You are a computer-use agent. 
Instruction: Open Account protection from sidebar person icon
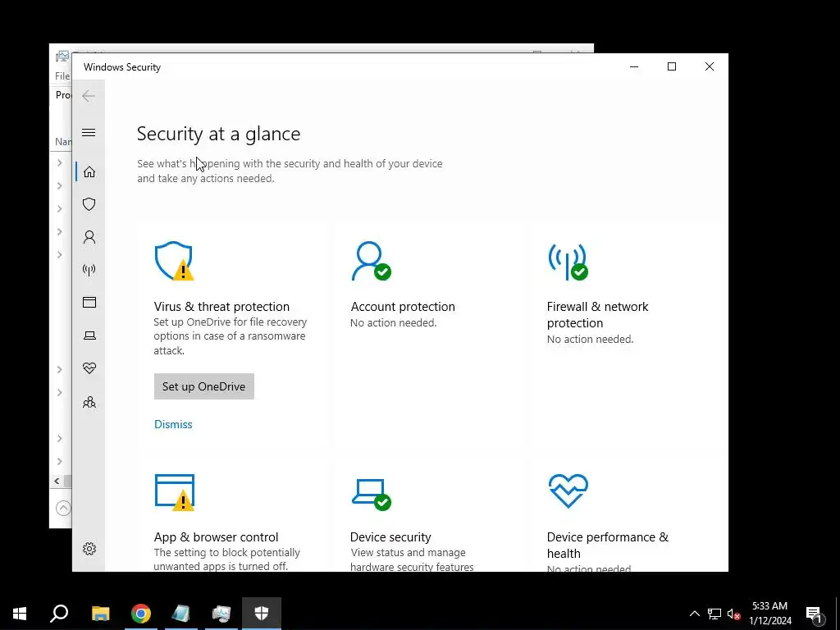click(89, 237)
